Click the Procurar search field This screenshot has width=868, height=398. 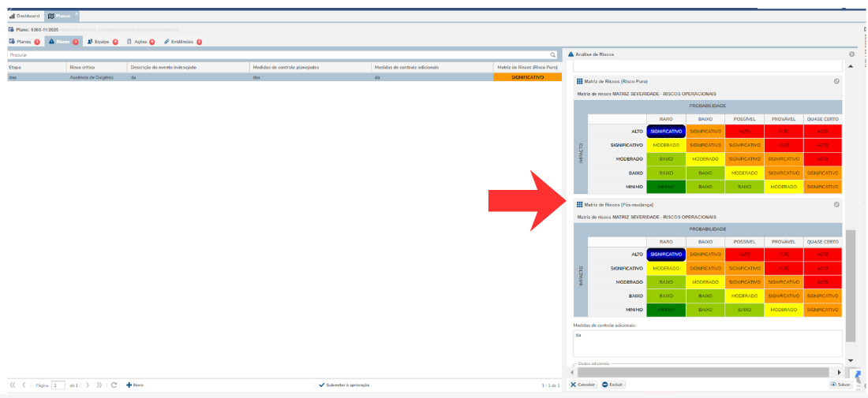click(x=276, y=55)
